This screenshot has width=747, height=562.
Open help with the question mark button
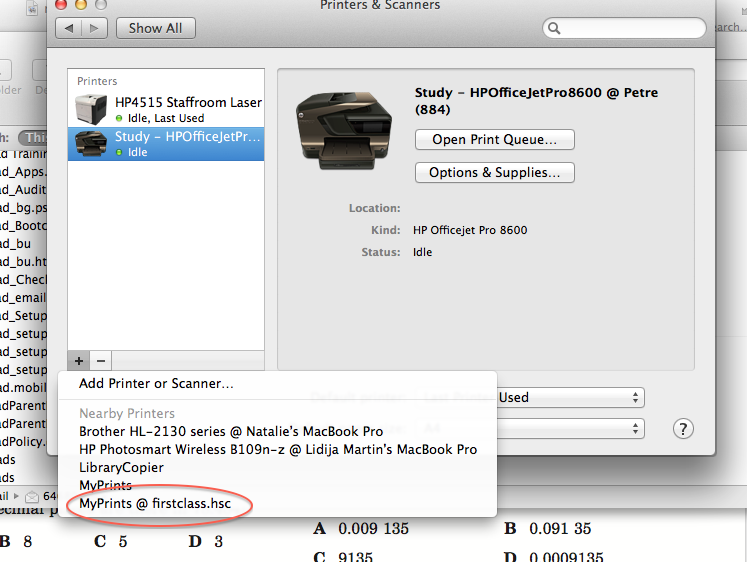point(683,429)
